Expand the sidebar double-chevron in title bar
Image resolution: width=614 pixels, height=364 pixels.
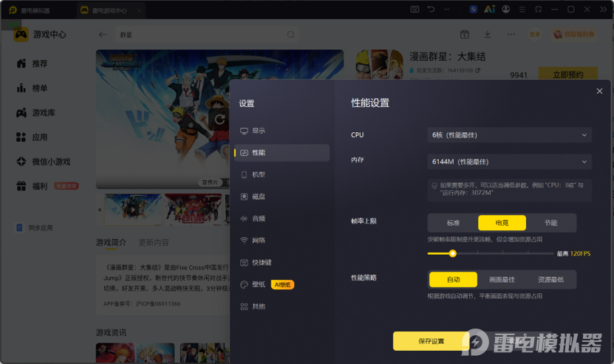click(x=603, y=10)
